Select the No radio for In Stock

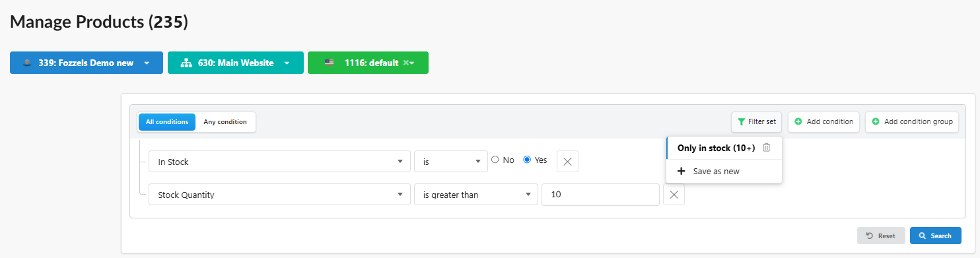click(495, 160)
